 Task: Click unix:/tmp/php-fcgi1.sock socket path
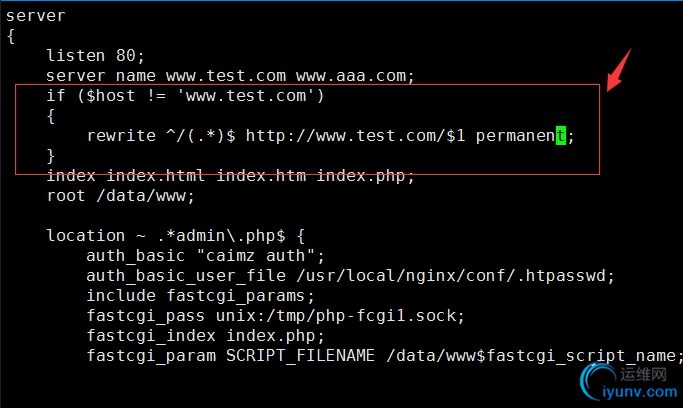tap(336, 316)
